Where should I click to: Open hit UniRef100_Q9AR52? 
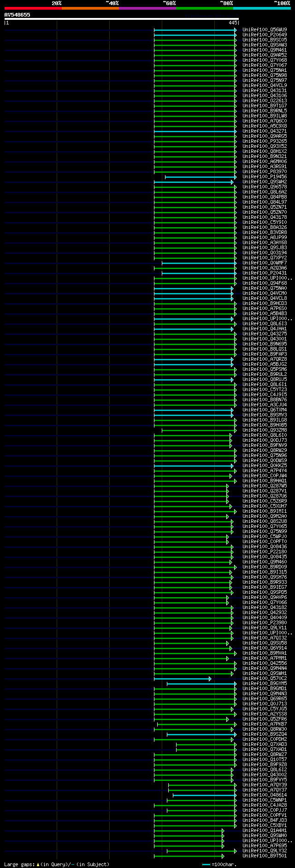tap(265, 55)
